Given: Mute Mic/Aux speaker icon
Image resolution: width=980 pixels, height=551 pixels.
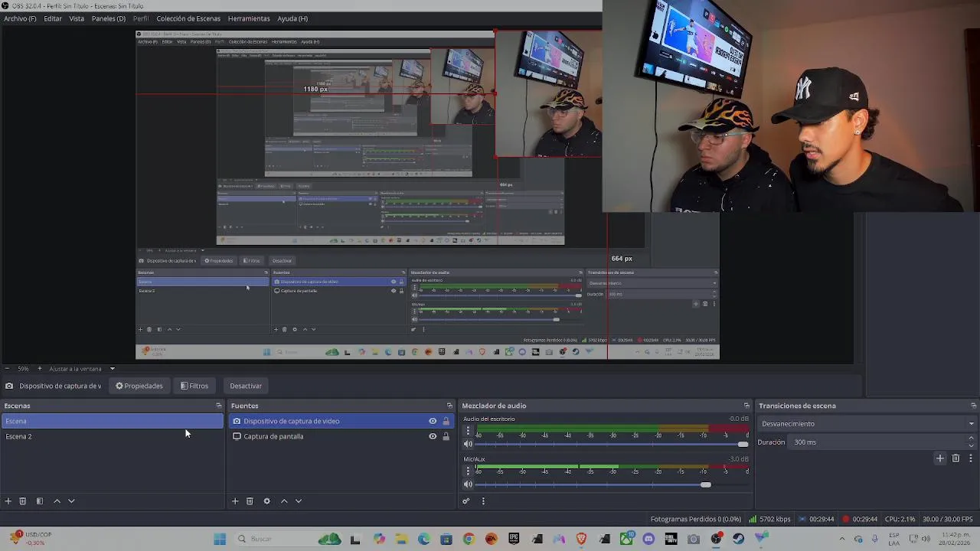Looking at the screenshot, I should [468, 484].
